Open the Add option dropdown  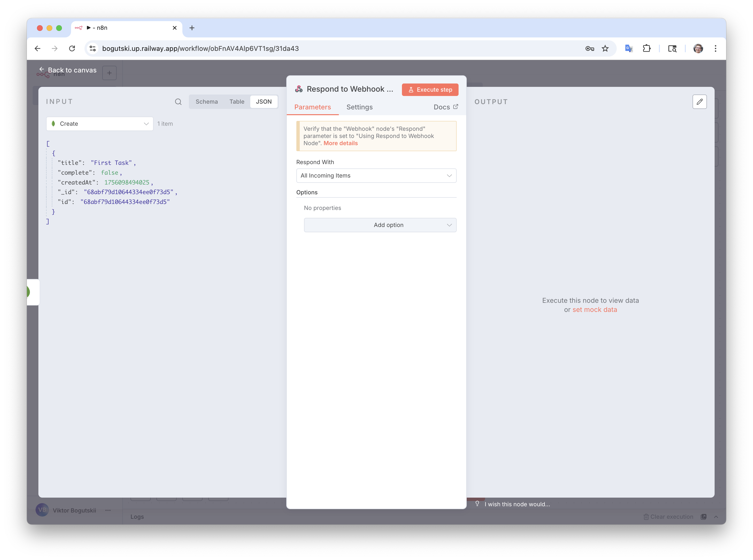click(380, 225)
